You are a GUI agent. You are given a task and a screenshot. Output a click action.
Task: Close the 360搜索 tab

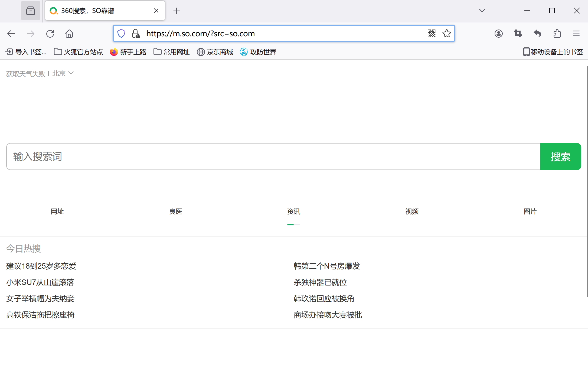(156, 11)
